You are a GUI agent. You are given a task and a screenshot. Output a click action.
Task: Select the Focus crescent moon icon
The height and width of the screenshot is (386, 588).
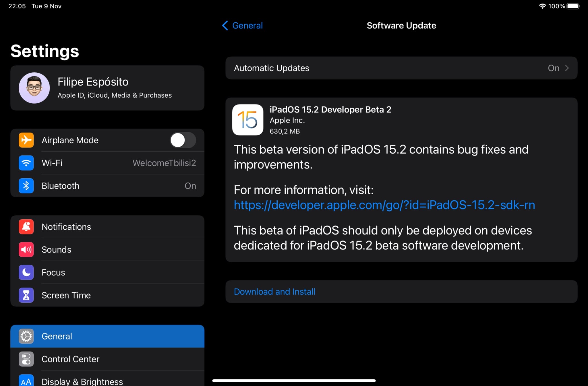[26, 272]
